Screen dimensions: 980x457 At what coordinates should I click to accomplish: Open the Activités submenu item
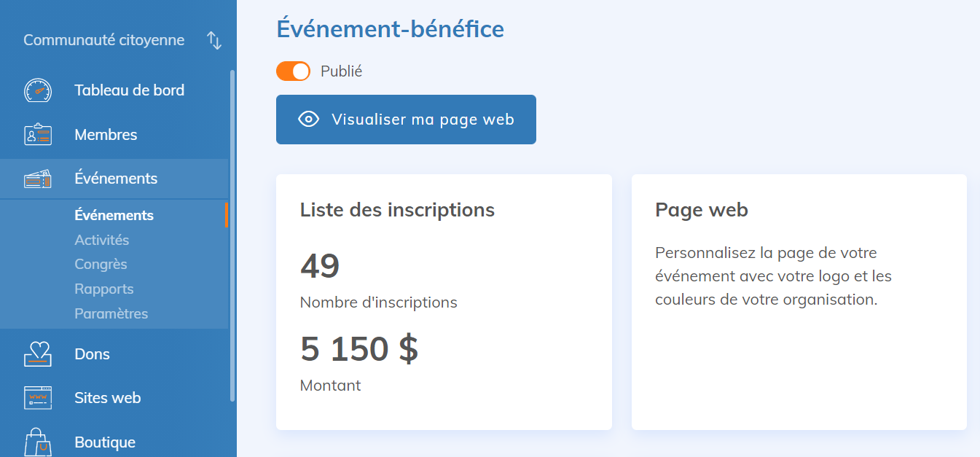tap(101, 240)
